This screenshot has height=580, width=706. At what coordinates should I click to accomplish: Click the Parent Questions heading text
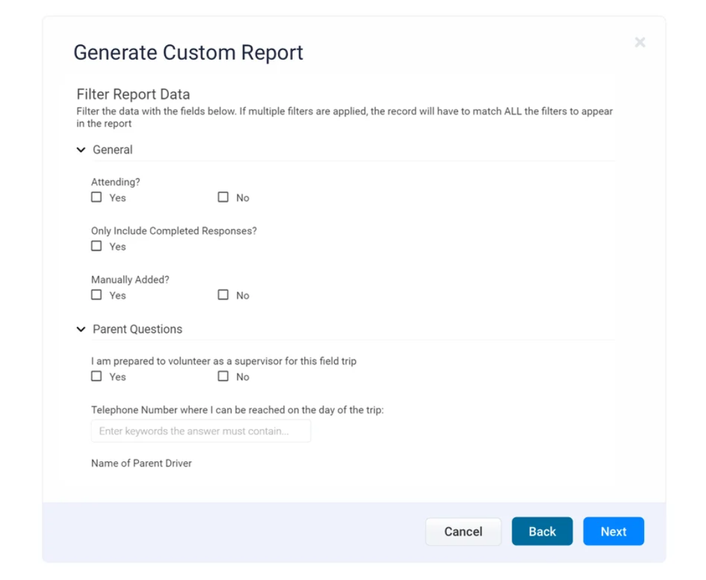pyautogui.click(x=137, y=329)
